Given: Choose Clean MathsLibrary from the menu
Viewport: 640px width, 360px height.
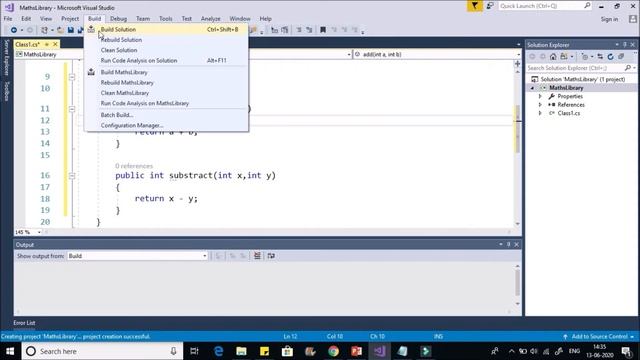Looking at the screenshot, I should [x=166, y=93].
